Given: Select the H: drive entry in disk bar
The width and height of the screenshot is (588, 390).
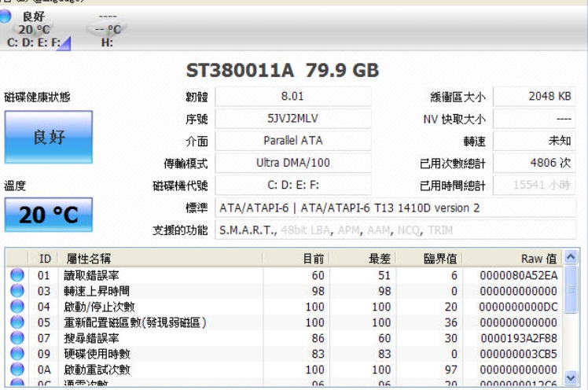Looking at the screenshot, I should click(x=107, y=31).
